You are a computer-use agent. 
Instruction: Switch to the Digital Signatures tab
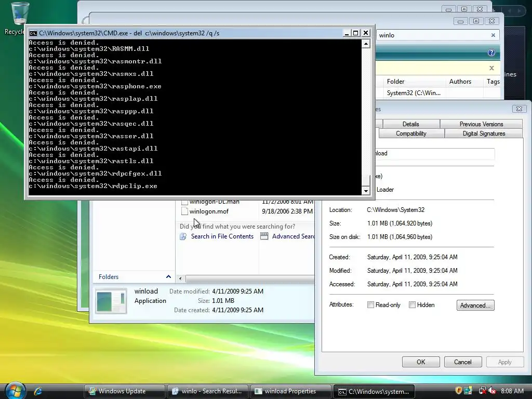484,134
